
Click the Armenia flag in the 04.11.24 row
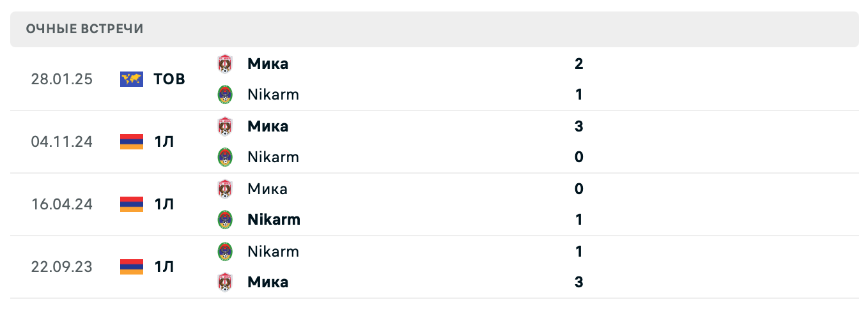coord(131,142)
